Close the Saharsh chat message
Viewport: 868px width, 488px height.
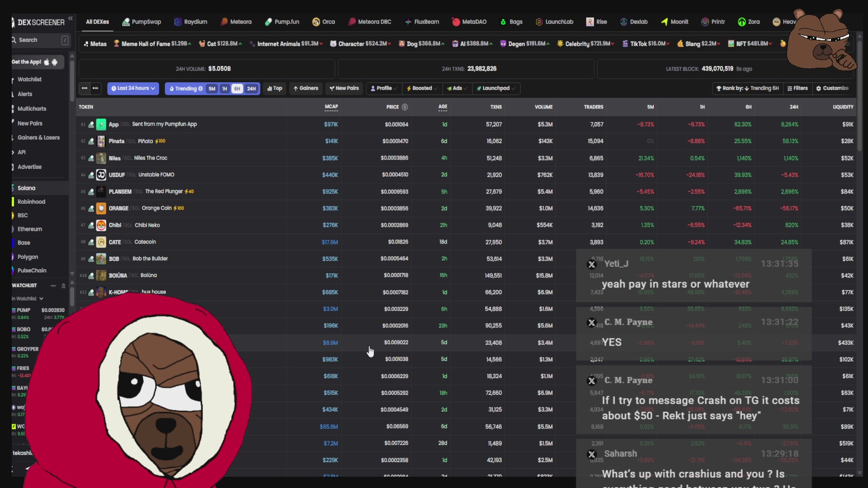[x=591, y=455]
